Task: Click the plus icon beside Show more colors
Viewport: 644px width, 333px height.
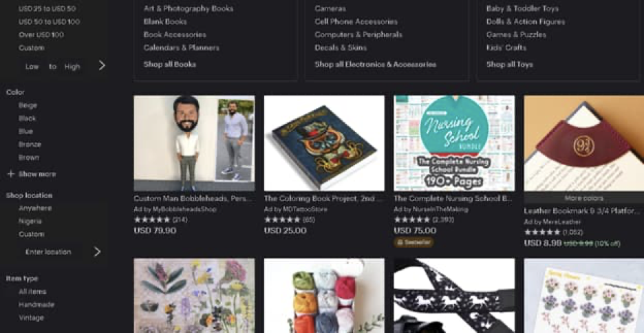Action: coord(11,174)
